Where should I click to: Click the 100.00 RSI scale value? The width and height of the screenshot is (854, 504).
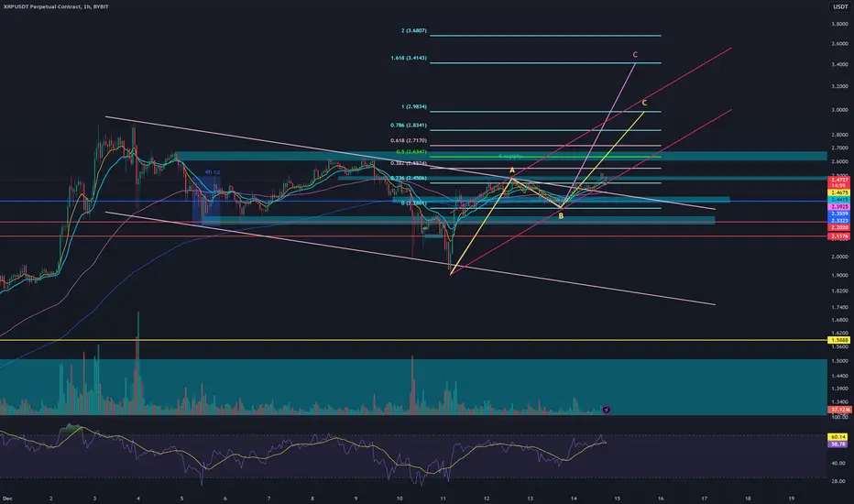(839, 417)
